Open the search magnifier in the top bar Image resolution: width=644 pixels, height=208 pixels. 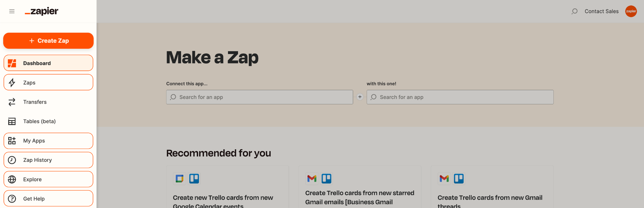(575, 11)
